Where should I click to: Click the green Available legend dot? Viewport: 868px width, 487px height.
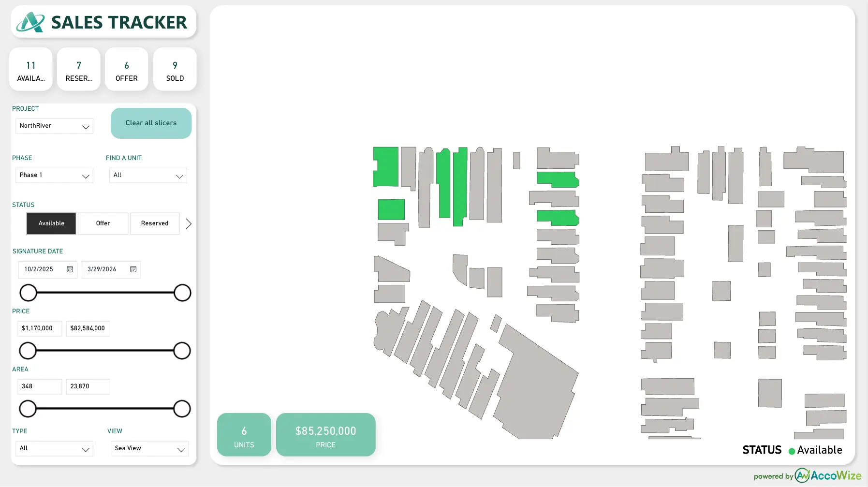coord(792,451)
